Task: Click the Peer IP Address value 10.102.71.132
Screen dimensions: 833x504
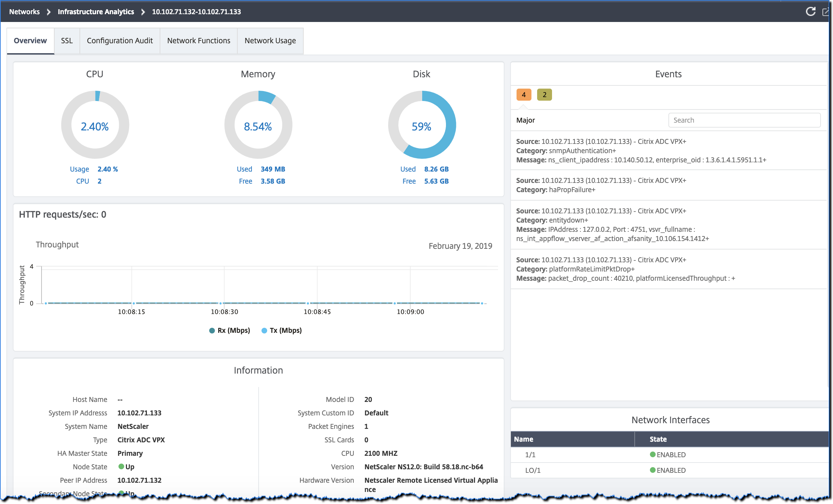Action: point(139,480)
